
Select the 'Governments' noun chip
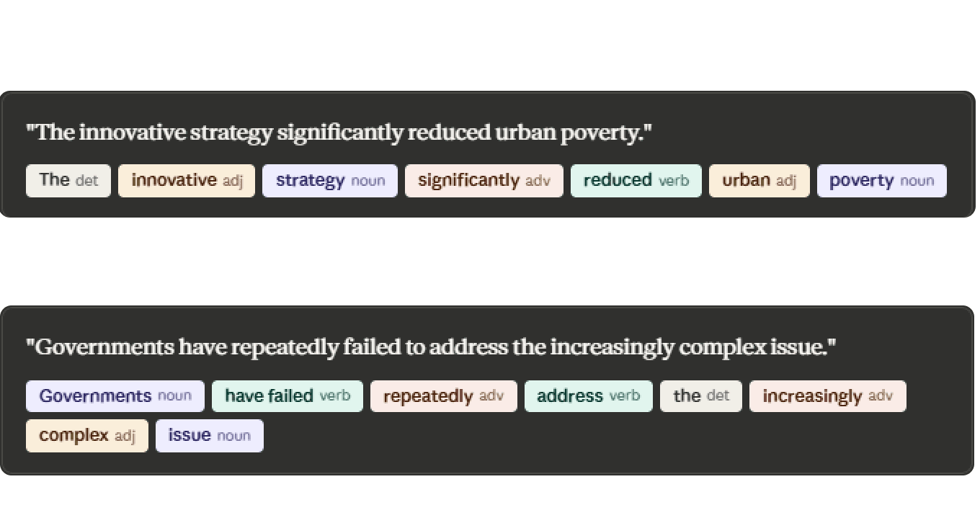pyautogui.click(x=115, y=396)
